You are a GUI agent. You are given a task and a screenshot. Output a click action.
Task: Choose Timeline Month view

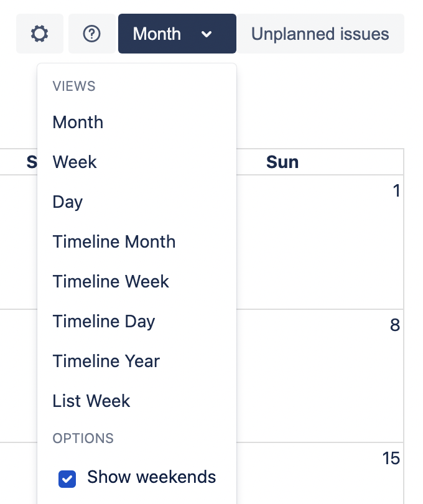tap(114, 241)
